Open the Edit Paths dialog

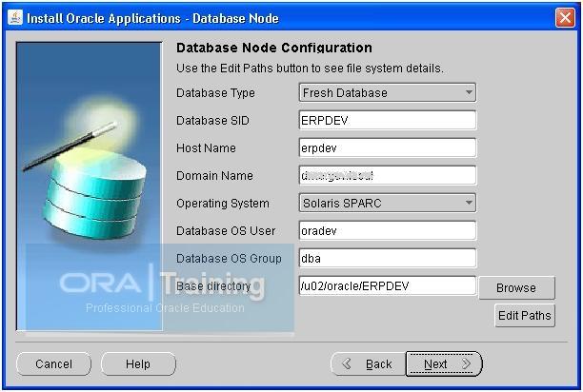(x=525, y=316)
